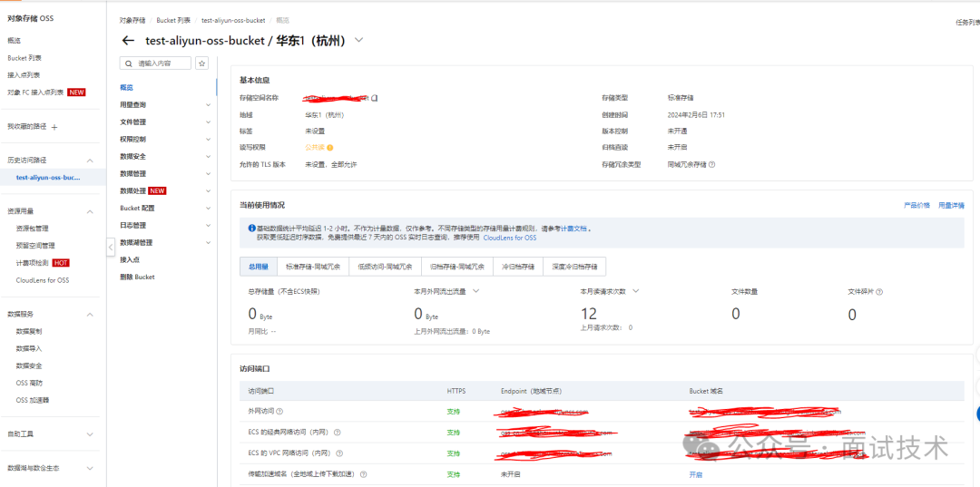
Task: Open 产品价格 link
Action: tap(916, 206)
